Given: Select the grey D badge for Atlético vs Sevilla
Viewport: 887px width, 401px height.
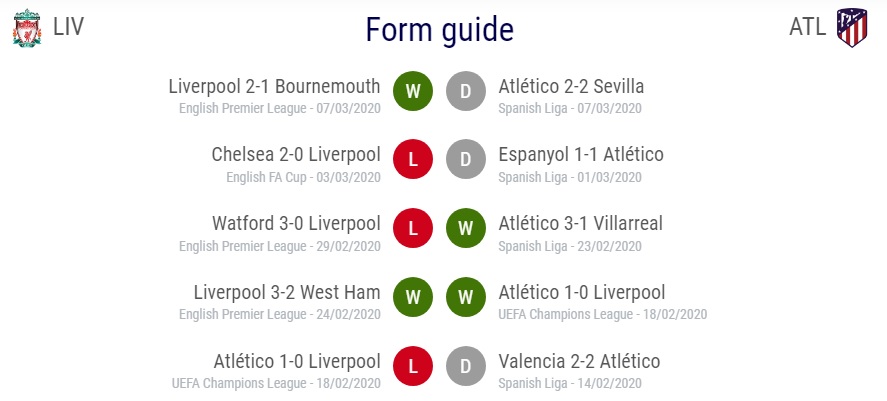Looking at the screenshot, I should click(x=466, y=91).
